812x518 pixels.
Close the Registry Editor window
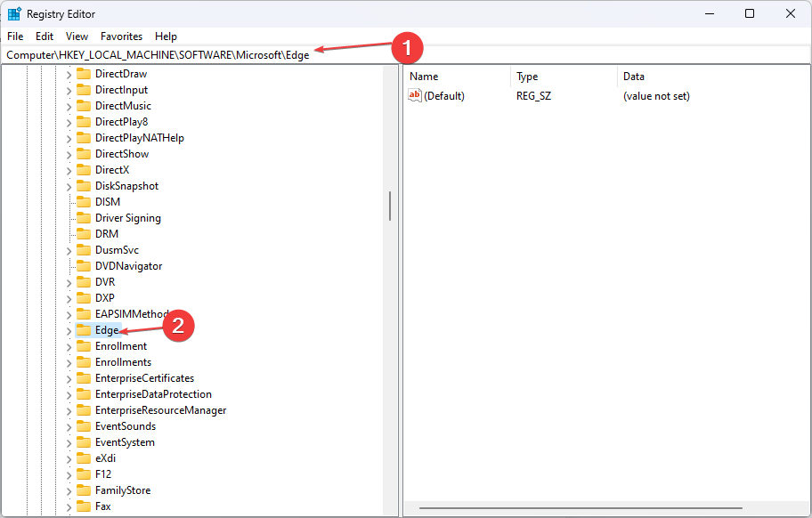pyautogui.click(x=791, y=13)
